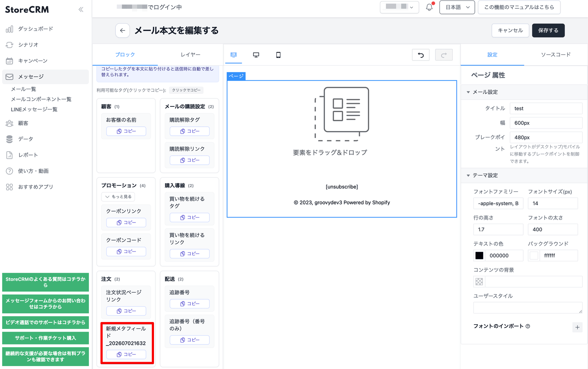This screenshot has height=369, width=588.
Task: Go back with the arrow button
Action: click(x=123, y=30)
